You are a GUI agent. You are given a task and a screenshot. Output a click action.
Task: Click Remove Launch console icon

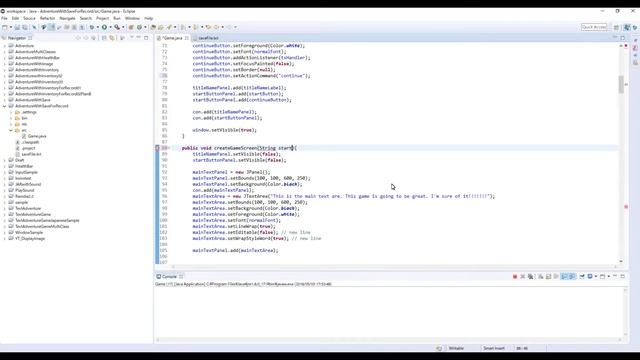523,276
